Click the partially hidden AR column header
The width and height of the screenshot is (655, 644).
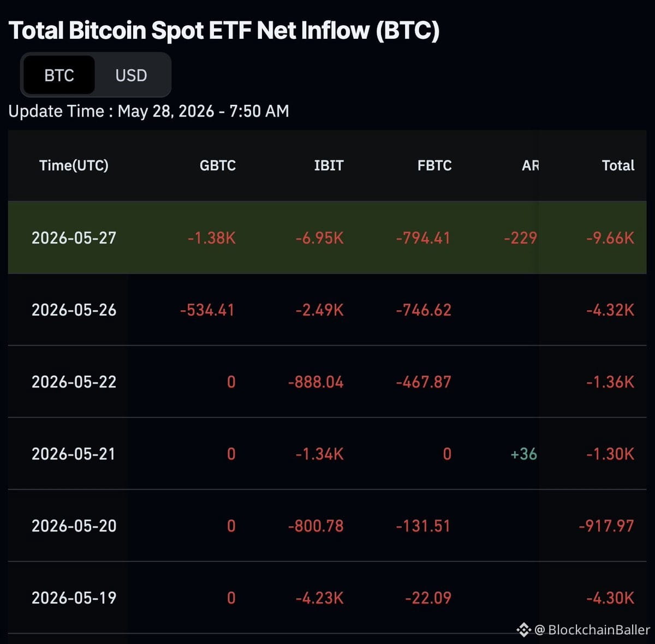(x=530, y=166)
